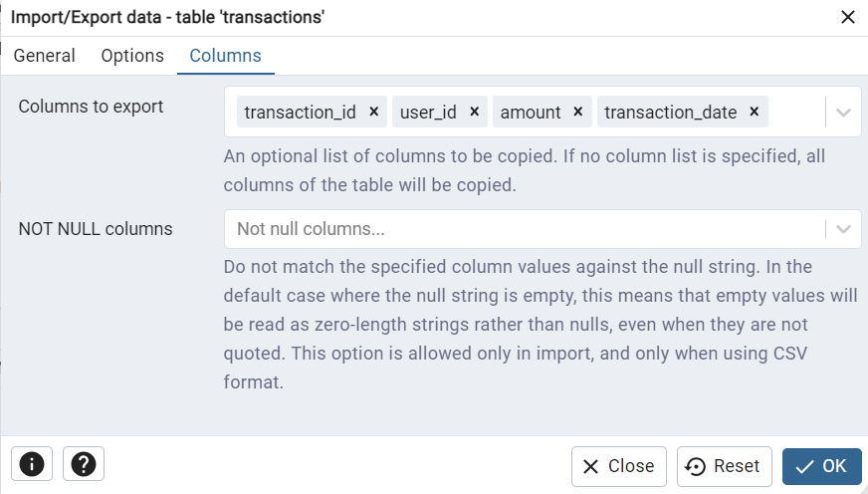Expand the NOT NULL columns dropdown
The image size is (868, 494).
click(843, 229)
